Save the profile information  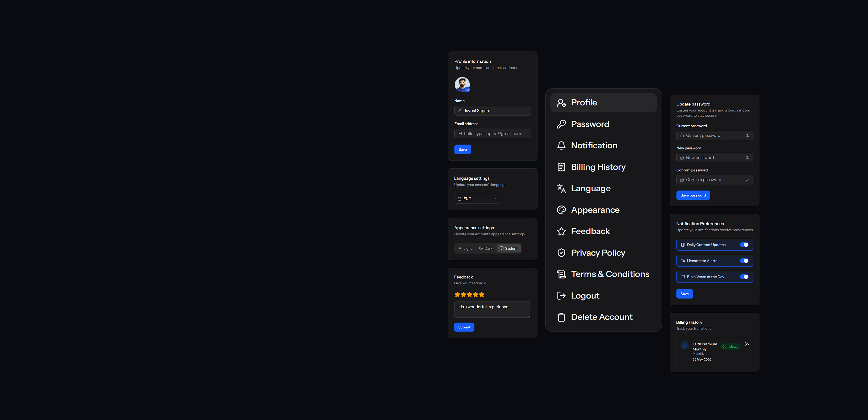tap(462, 149)
